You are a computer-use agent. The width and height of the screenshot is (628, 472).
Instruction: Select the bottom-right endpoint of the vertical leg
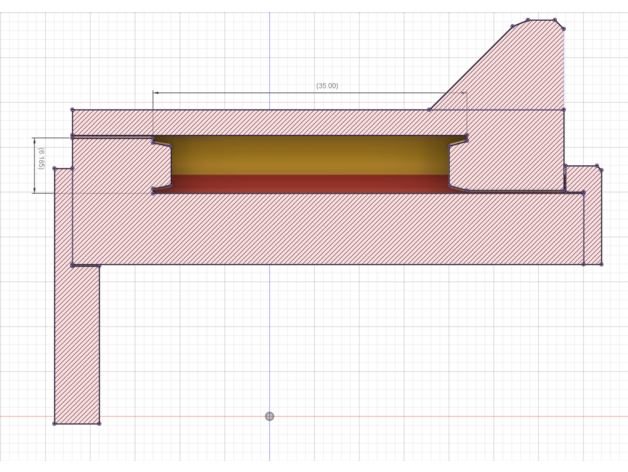point(99,423)
